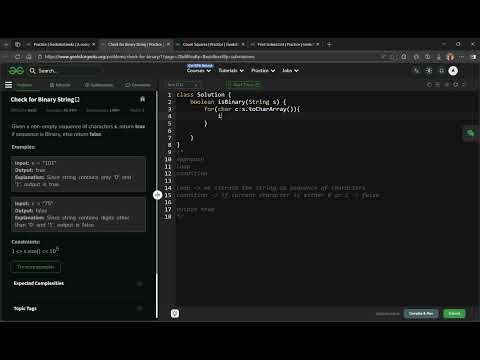The width and height of the screenshot is (480, 360).
Task: Select the Count Squares browser tab
Action: [x=210, y=44]
